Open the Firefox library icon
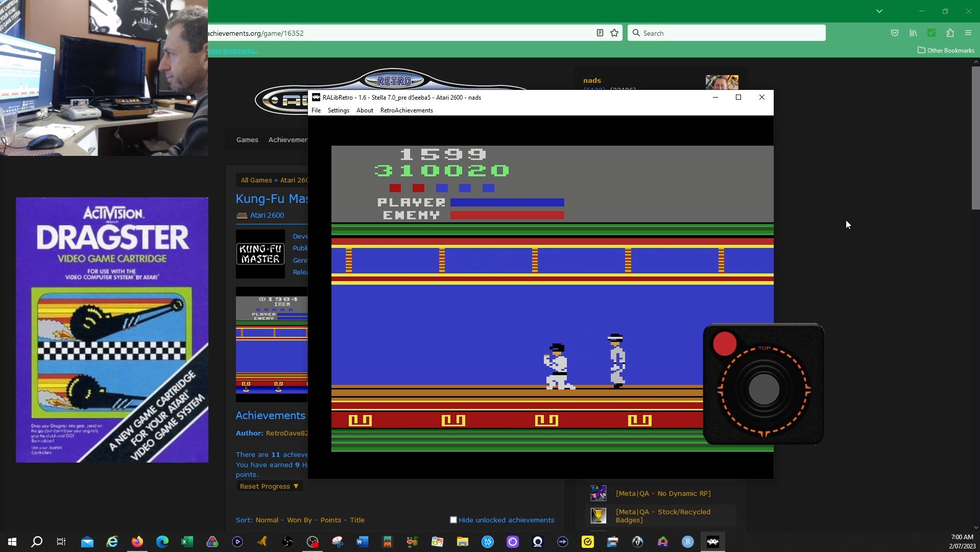The image size is (980, 552). click(x=913, y=33)
